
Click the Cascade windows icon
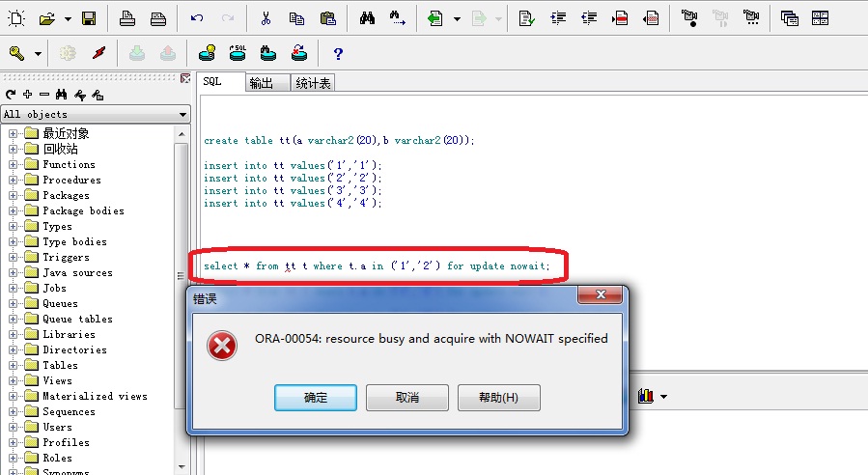790,18
